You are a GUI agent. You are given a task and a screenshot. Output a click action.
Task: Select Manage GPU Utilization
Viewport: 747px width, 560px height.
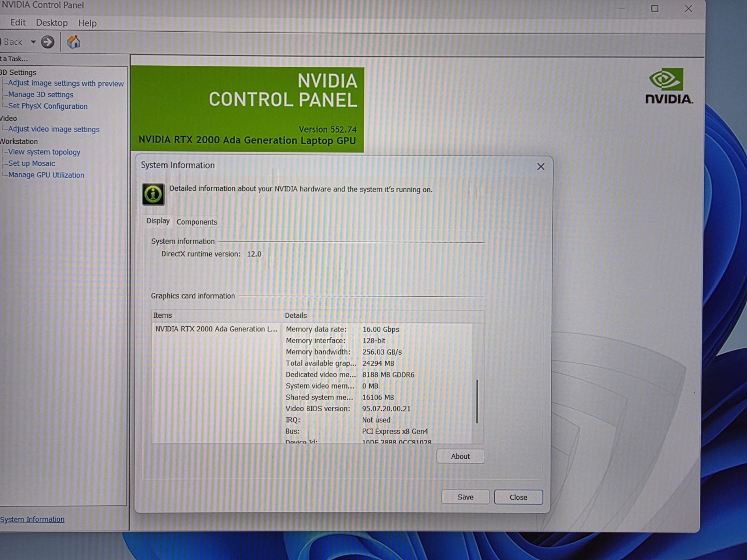coord(46,175)
